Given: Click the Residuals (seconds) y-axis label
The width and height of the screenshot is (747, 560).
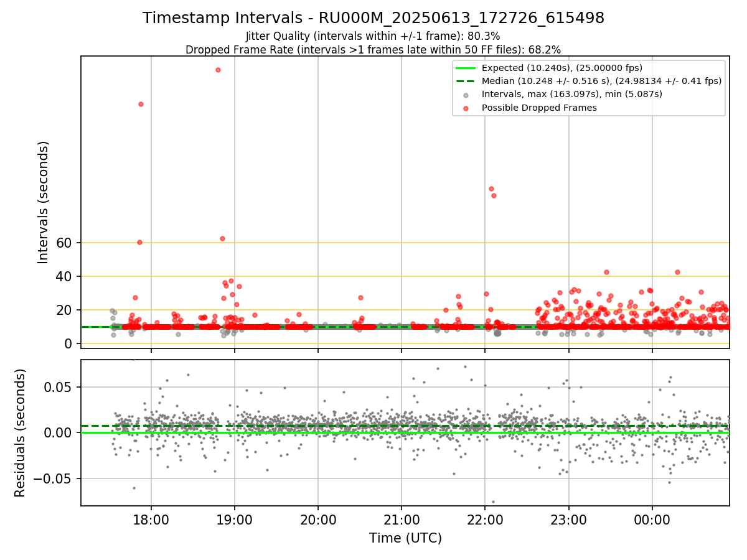Looking at the screenshot, I should pyautogui.click(x=20, y=432).
